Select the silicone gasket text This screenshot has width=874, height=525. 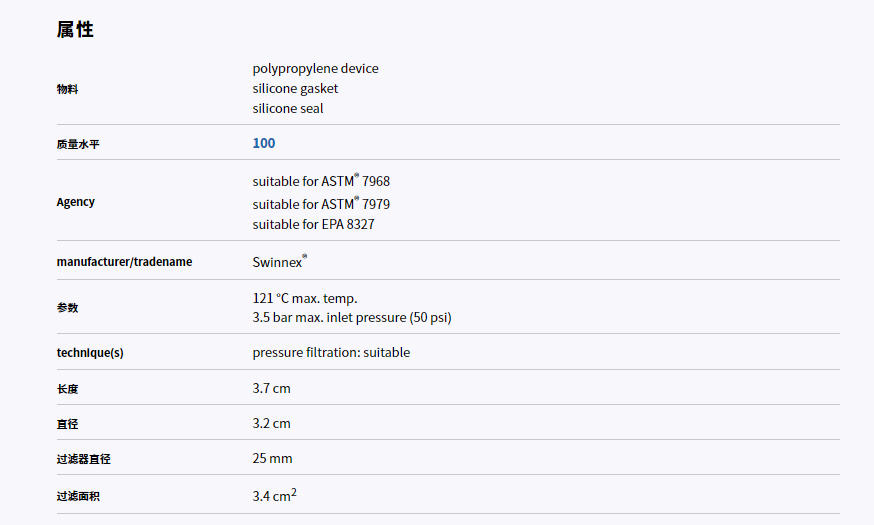tap(295, 89)
